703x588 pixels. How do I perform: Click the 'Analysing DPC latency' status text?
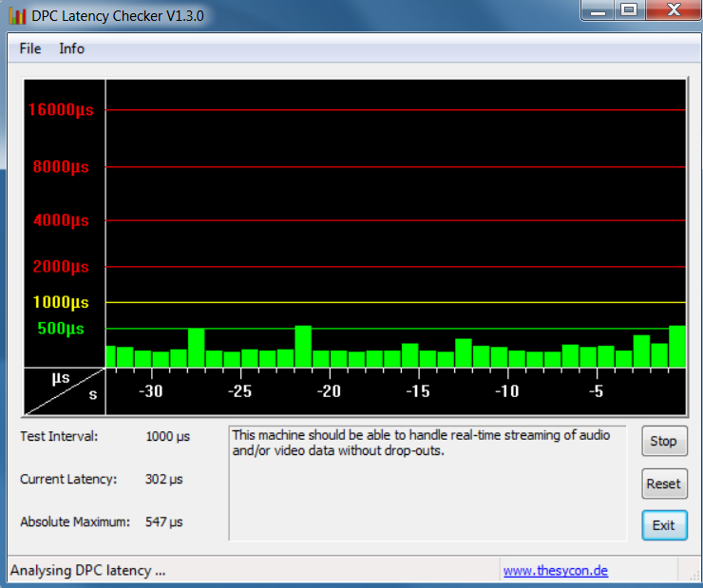click(87, 571)
